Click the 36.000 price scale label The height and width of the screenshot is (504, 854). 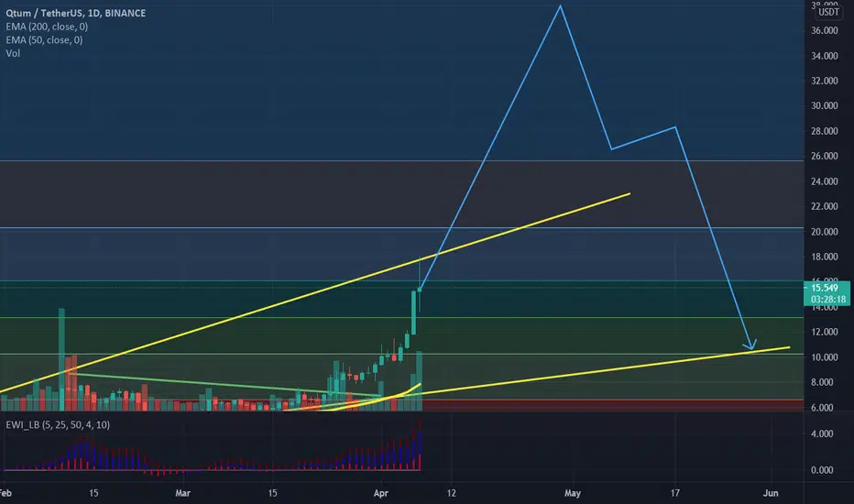coord(824,30)
